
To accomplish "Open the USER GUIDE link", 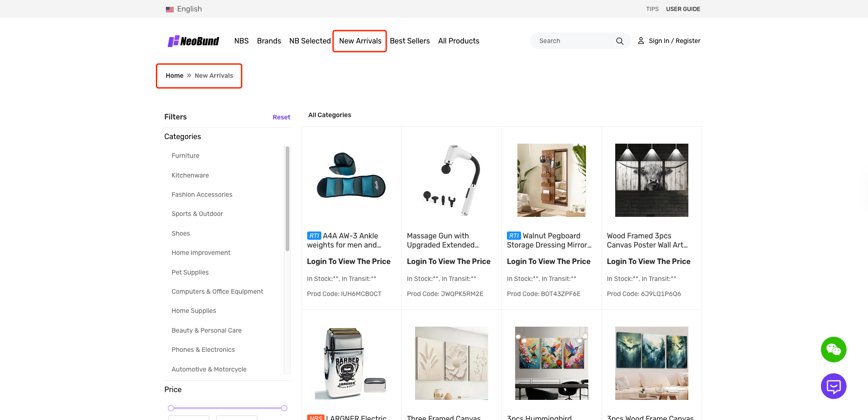I will point(683,9).
